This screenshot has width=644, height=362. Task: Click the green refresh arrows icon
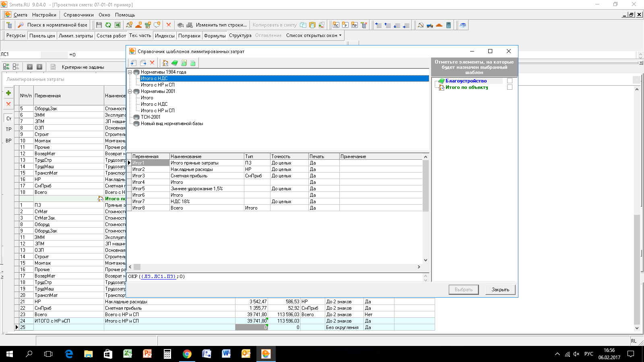tap(108, 25)
